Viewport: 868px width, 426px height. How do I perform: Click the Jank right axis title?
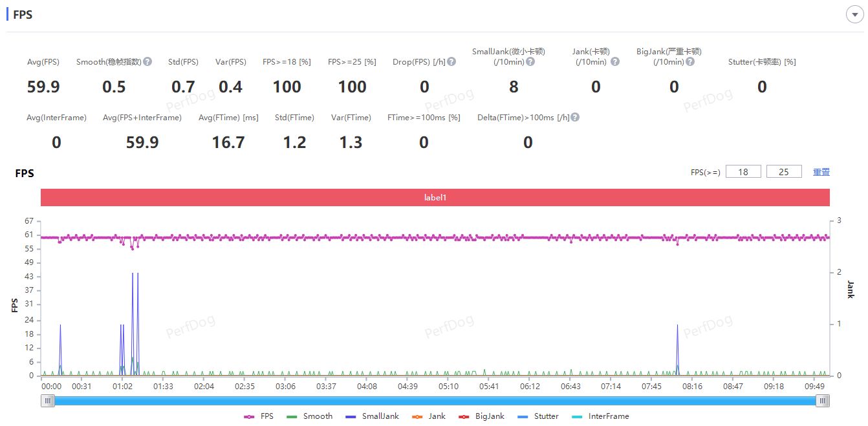[x=851, y=290]
